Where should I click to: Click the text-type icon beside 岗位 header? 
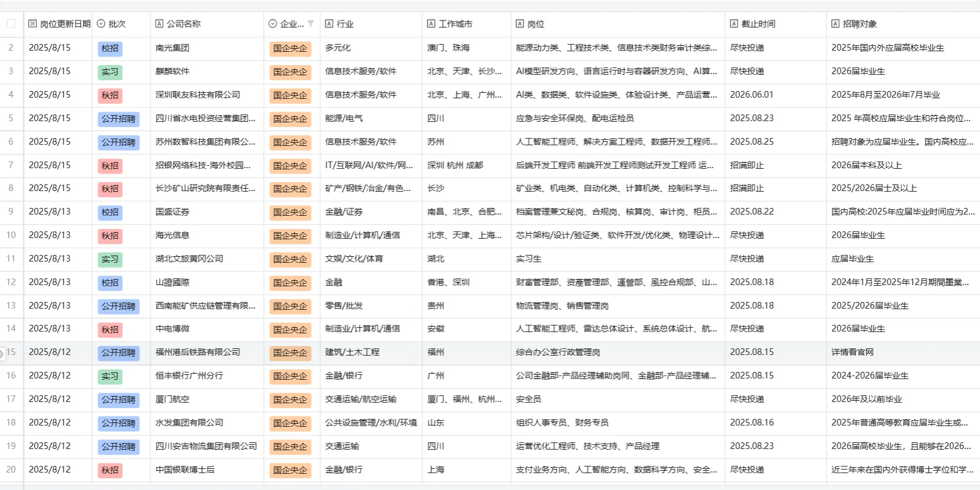pyautogui.click(x=520, y=24)
